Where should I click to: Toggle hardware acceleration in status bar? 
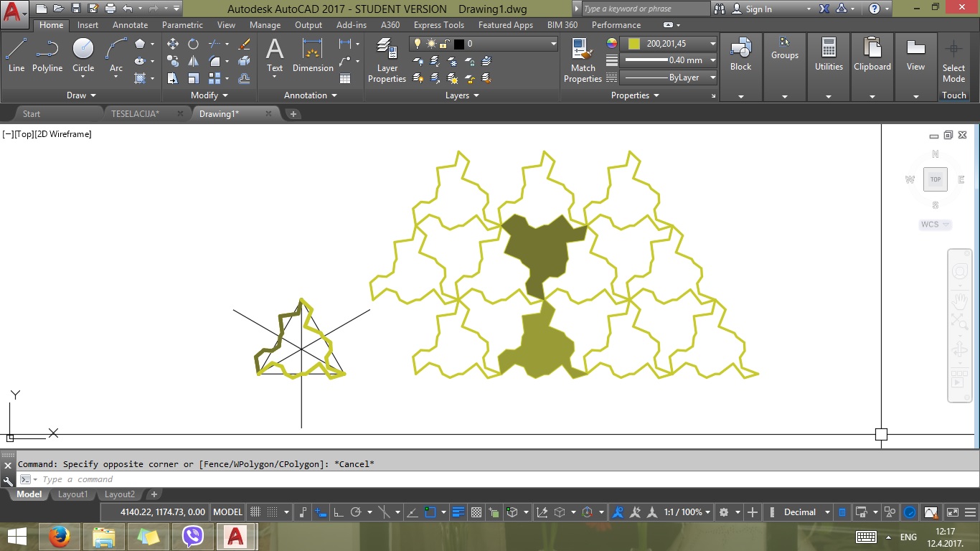point(910,512)
